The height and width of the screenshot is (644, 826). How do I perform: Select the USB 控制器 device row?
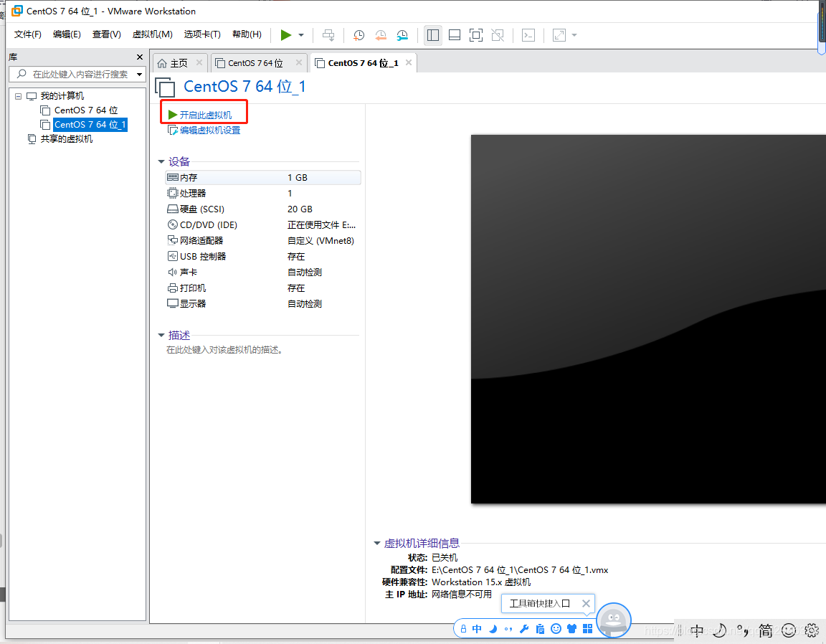coord(263,257)
